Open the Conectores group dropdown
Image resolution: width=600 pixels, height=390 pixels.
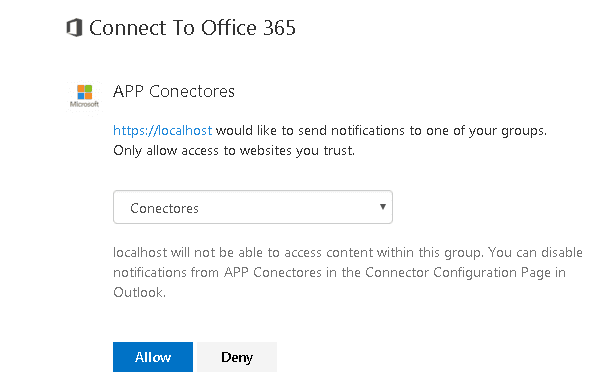[x=253, y=207]
